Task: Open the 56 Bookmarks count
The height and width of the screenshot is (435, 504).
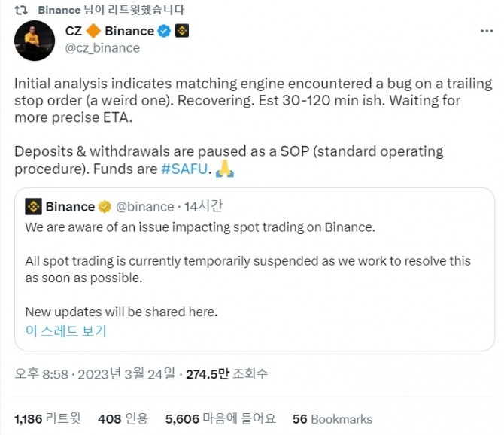Action: pos(332,418)
